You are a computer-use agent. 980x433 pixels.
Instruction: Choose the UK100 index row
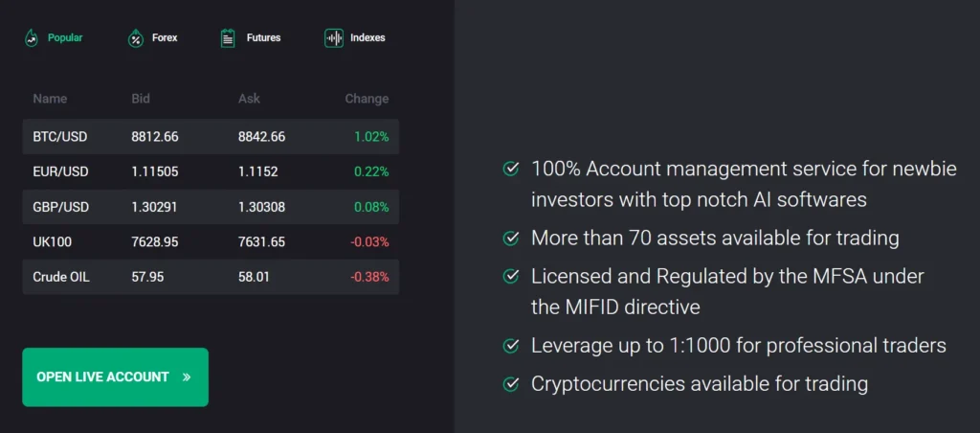211,242
